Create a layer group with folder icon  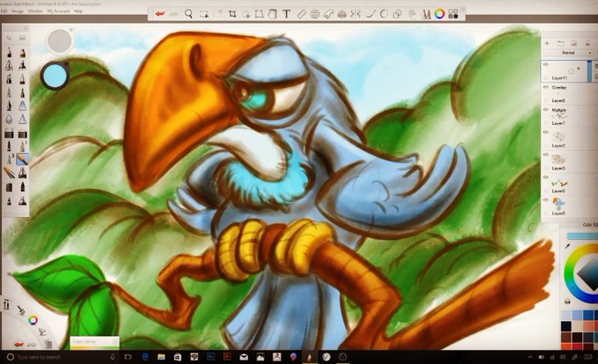pyautogui.click(x=560, y=43)
